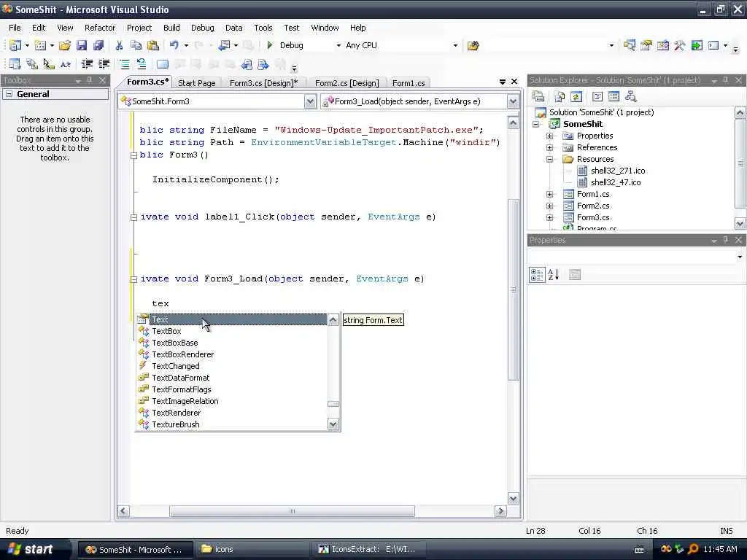Image resolution: width=747 pixels, height=560 pixels.
Task: Open the Debug configuration dropdown
Action: [338, 45]
